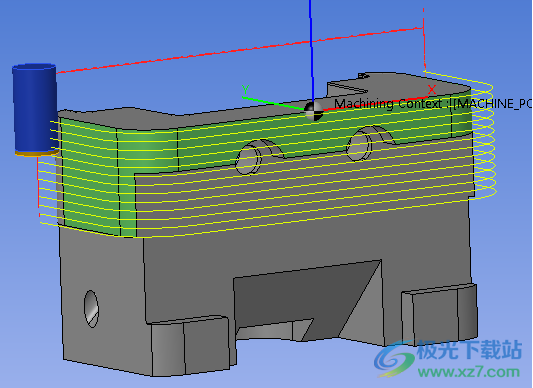Screen dimensions: 533x388
Task: Click the blue vertical Z axis line
Action: coord(311,51)
